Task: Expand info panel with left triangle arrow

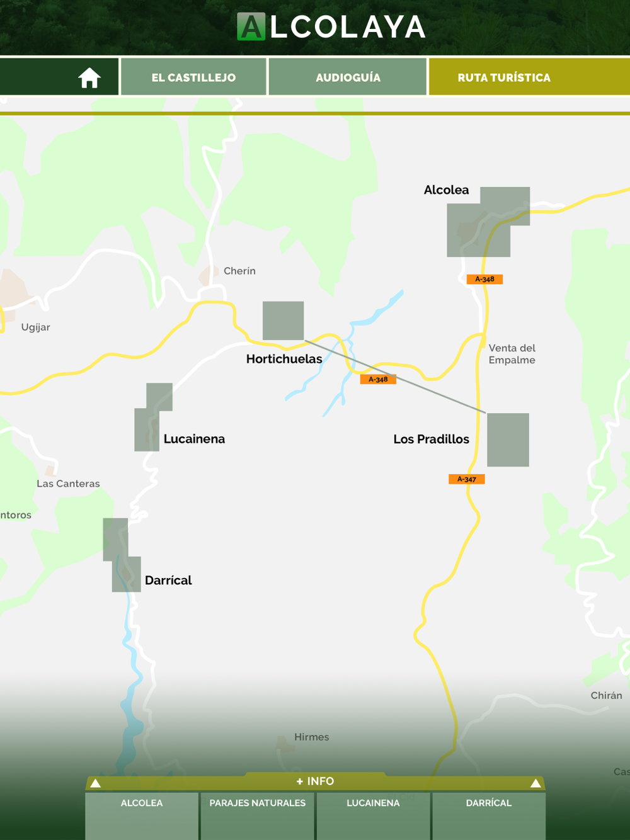Action: point(96,783)
